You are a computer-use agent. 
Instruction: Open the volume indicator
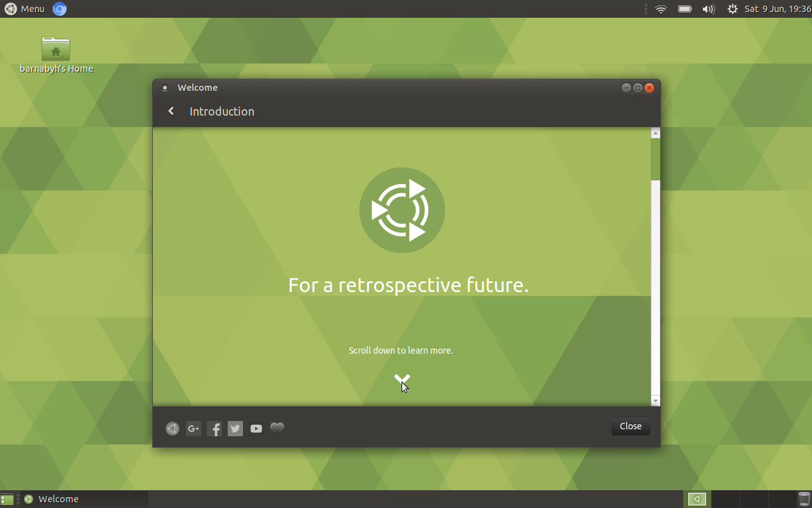pos(709,9)
